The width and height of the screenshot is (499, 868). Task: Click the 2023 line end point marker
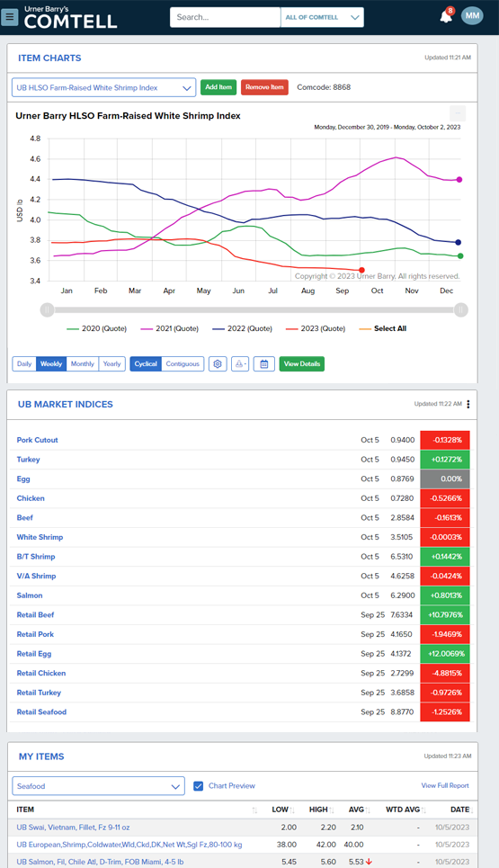click(361, 270)
